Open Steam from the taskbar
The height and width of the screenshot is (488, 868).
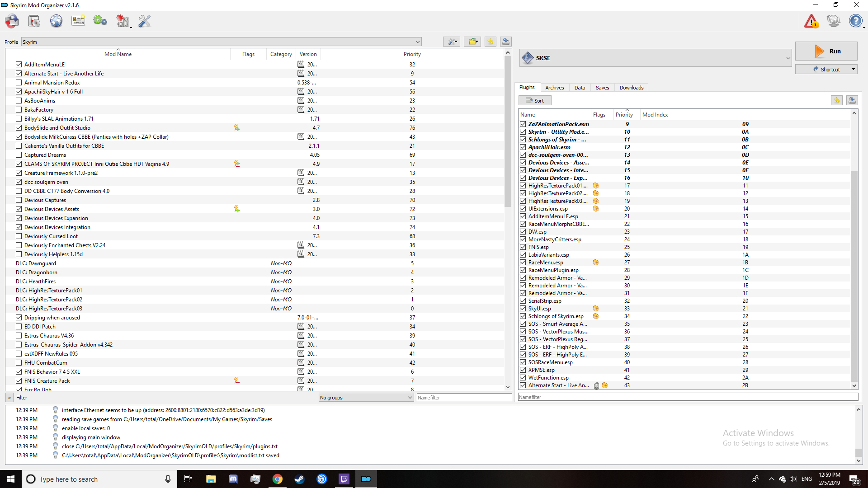coord(300,479)
